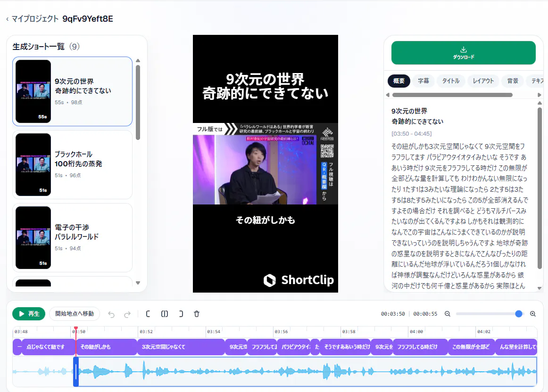
Task: Click project name 9qFv9Yeft8E
Action: [x=88, y=19]
